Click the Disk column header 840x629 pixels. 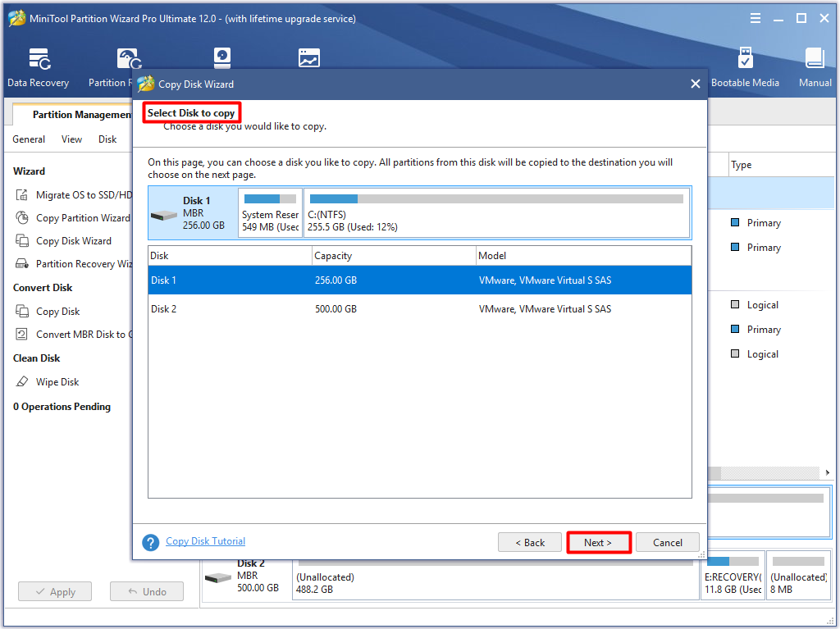pyautogui.click(x=230, y=256)
